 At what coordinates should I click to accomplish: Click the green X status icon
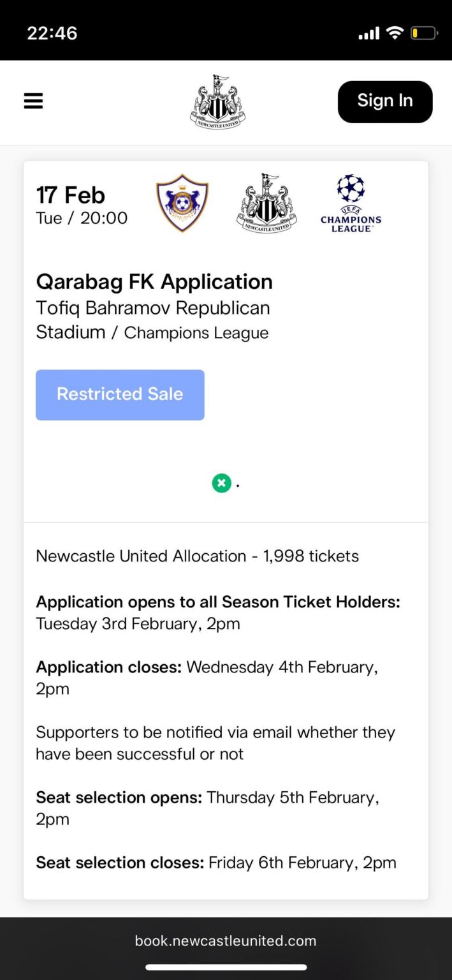pyautogui.click(x=221, y=483)
